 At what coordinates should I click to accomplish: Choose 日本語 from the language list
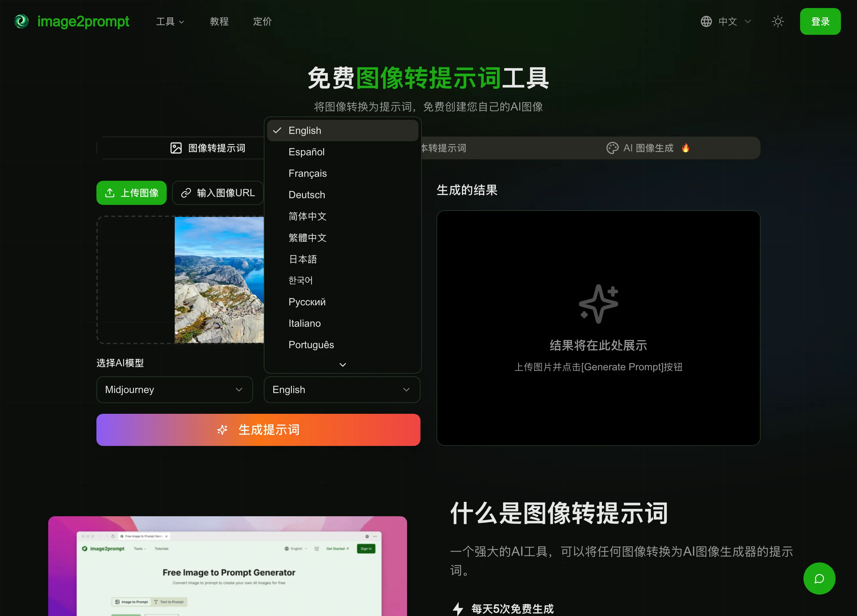click(x=343, y=259)
